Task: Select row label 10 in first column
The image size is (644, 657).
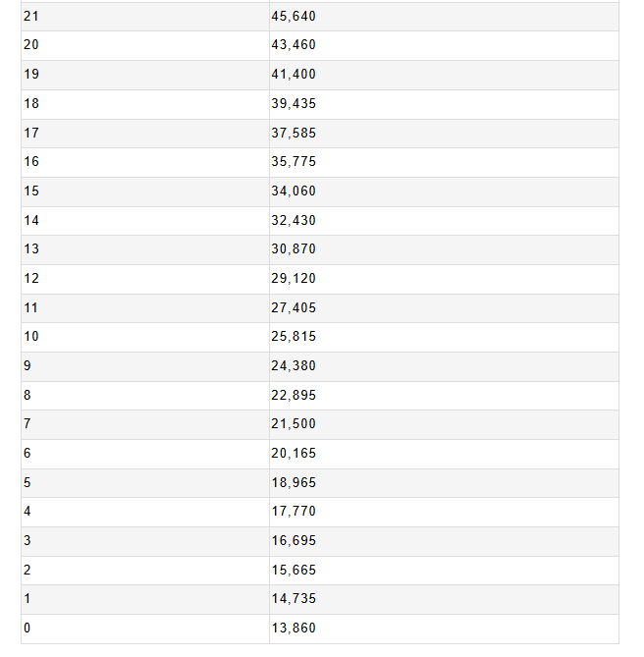Action: point(31,337)
